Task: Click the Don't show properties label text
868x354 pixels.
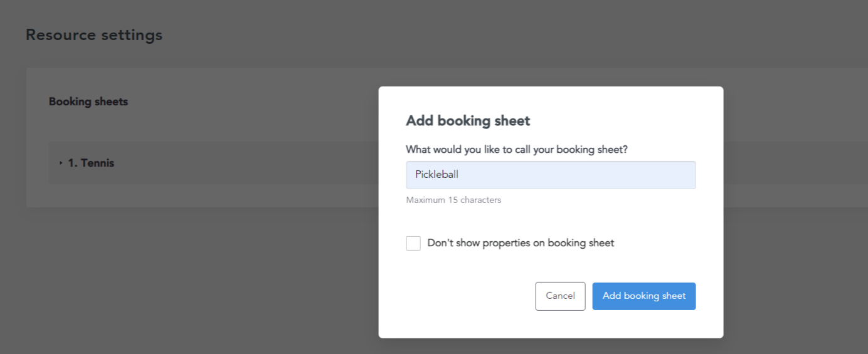Action: click(x=521, y=243)
